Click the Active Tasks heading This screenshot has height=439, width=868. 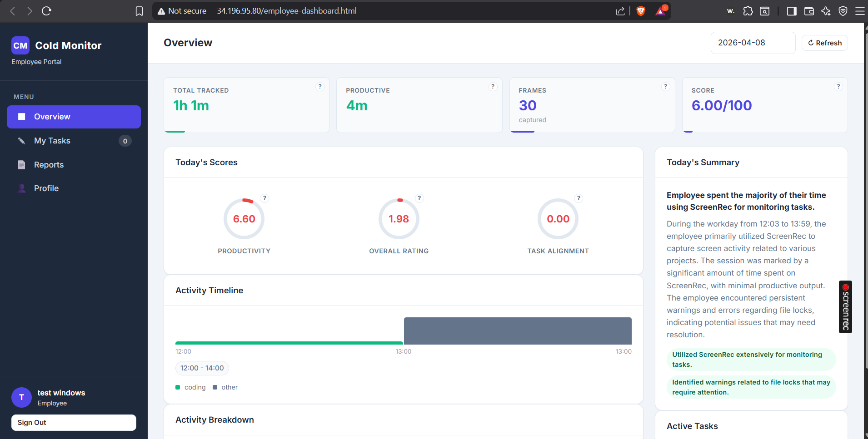692,426
